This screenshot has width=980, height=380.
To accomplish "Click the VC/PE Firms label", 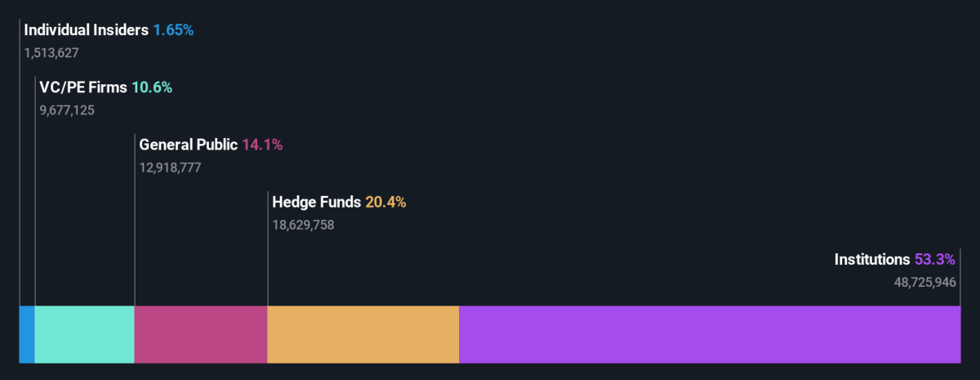I will [83, 87].
